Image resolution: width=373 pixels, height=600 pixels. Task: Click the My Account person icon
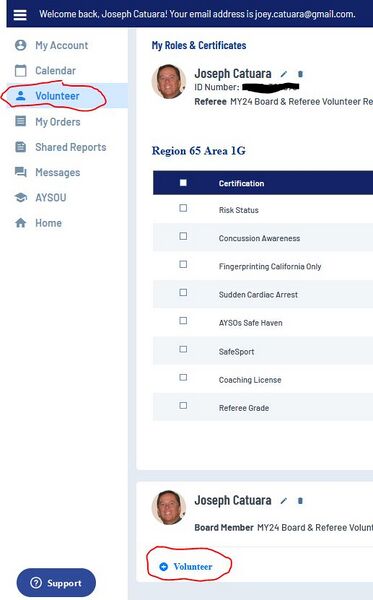point(21,45)
